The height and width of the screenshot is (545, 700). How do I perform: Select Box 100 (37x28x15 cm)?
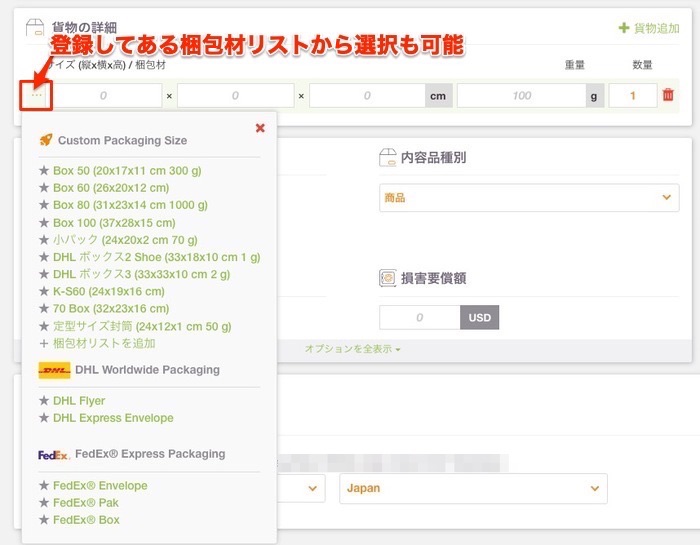114,223
